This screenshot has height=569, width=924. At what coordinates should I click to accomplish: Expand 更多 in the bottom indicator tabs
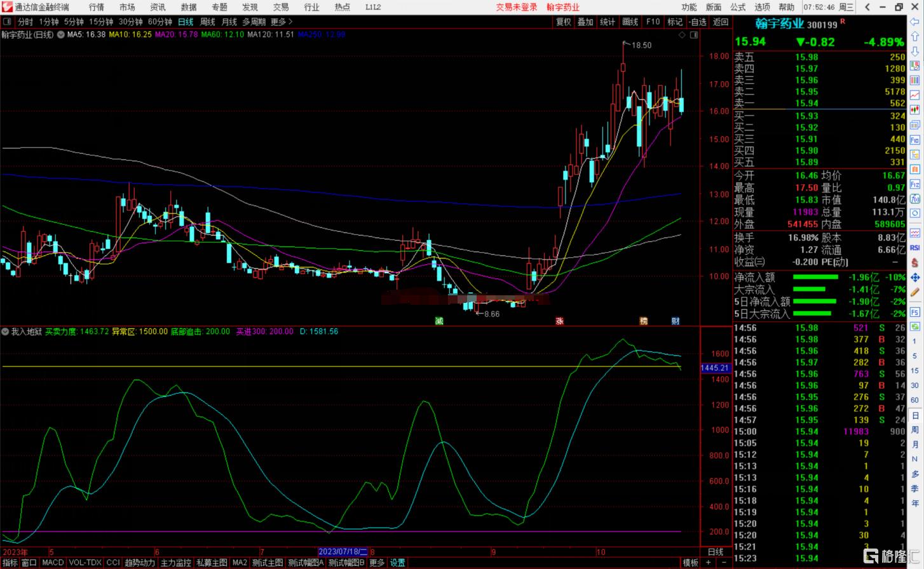377,563
